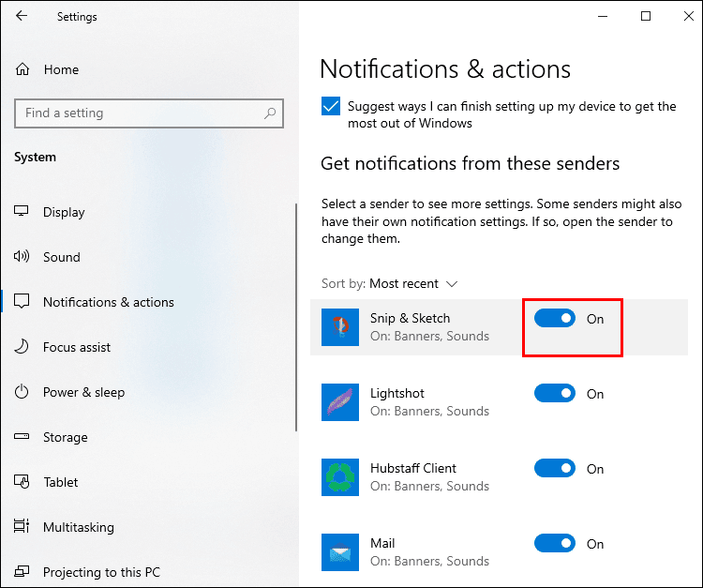Viewport: 703px width, 588px height.
Task: Select the Projecting to this PC icon
Action: [22, 571]
